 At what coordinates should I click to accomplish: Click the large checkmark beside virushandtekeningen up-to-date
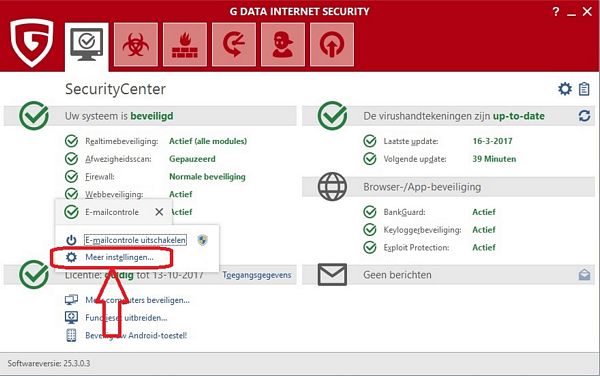click(x=332, y=116)
